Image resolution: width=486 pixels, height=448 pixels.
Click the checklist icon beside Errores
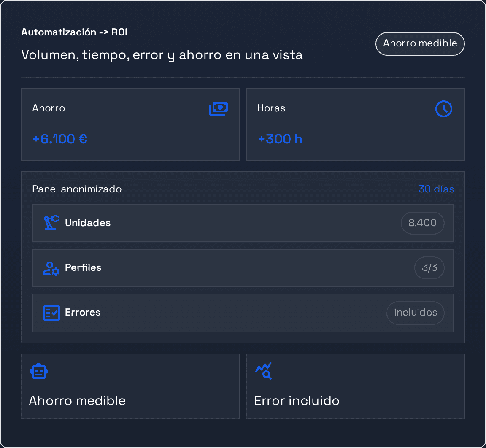[x=51, y=313]
